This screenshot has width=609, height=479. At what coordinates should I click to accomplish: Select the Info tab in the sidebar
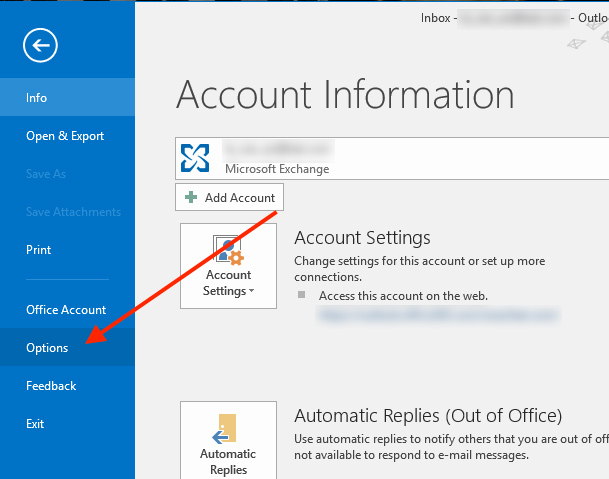(37, 98)
